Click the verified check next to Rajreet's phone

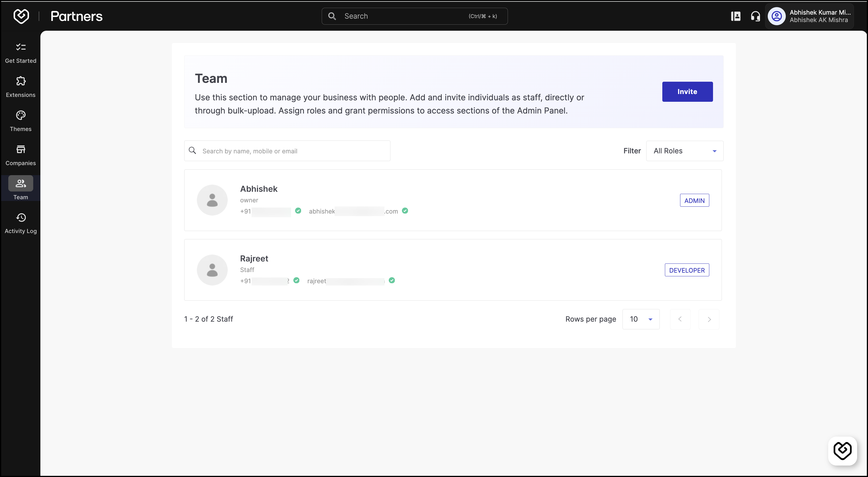click(296, 280)
